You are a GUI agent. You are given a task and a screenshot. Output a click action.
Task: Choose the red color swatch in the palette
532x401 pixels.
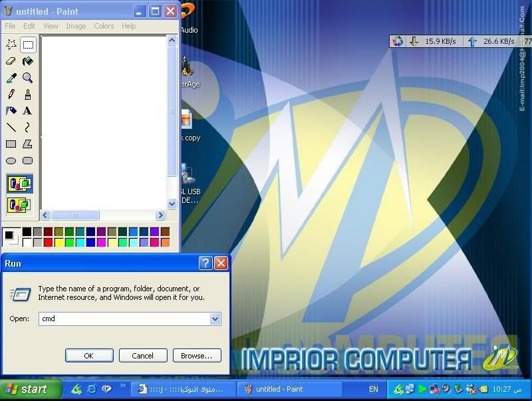(48, 243)
